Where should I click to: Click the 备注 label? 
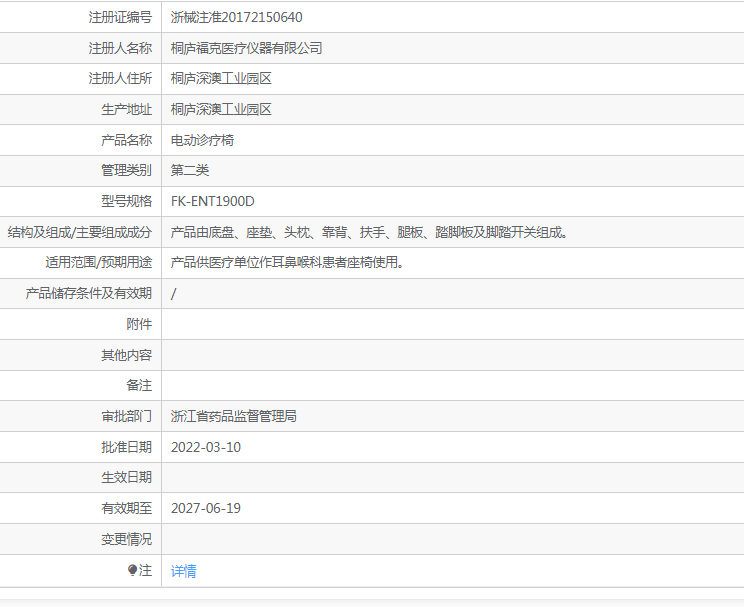pos(139,385)
